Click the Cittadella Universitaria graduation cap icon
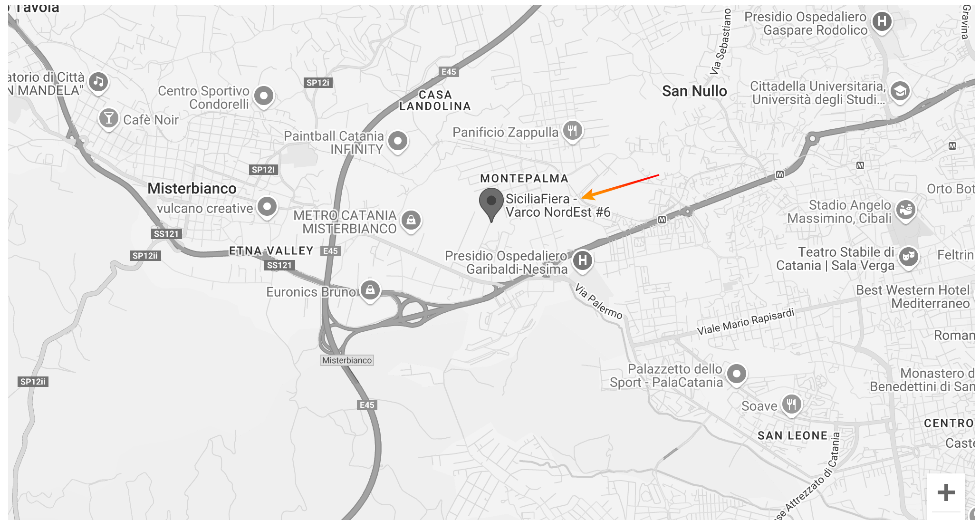 pyautogui.click(x=900, y=91)
